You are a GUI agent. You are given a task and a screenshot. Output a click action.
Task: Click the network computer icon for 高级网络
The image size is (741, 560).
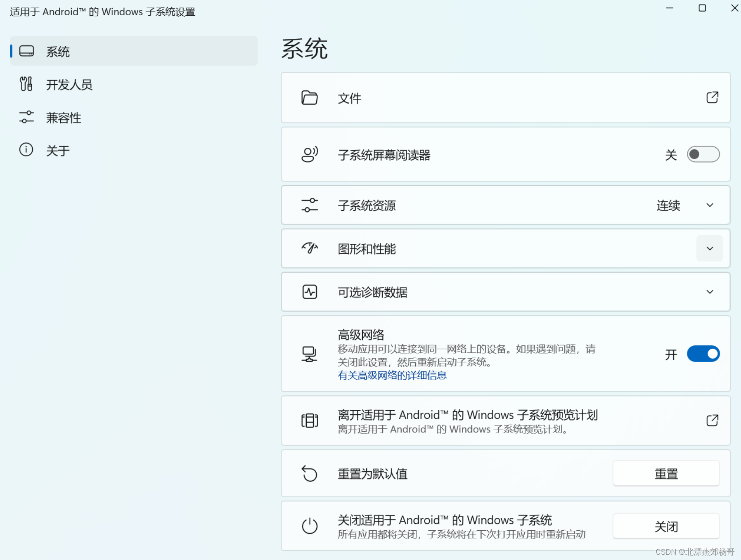pyautogui.click(x=309, y=354)
